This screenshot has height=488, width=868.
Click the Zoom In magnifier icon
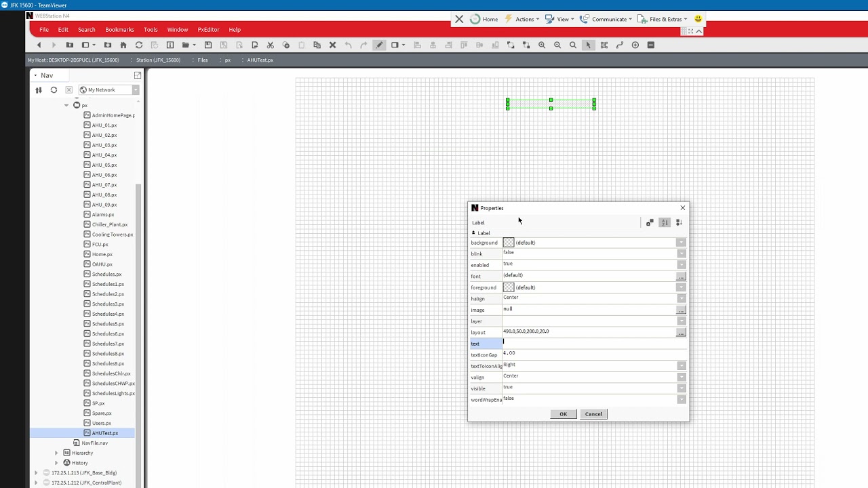click(x=542, y=45)
